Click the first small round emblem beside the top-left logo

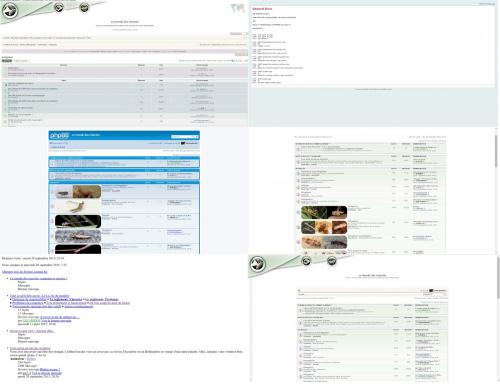[x=59, y=7]
